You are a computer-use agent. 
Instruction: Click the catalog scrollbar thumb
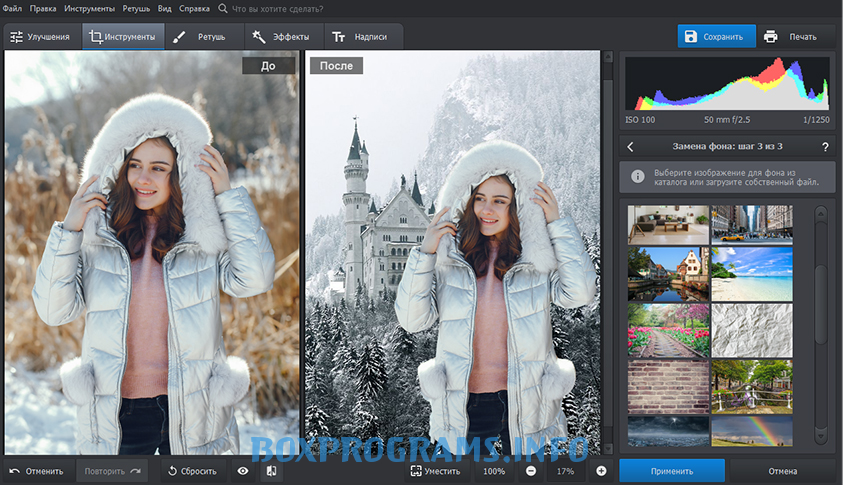coord(821,304)
